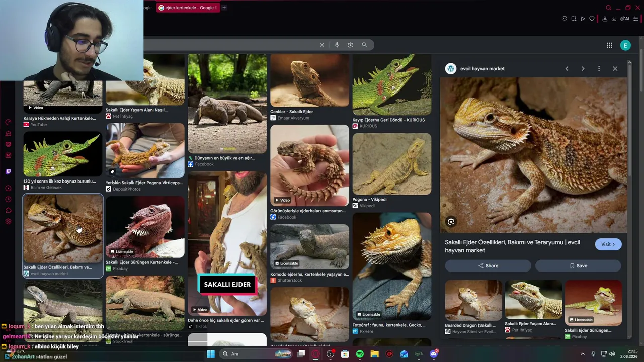Click the large preview image of bearded dragon
This screenshot has height=362, width=644.
coord(533,155)
